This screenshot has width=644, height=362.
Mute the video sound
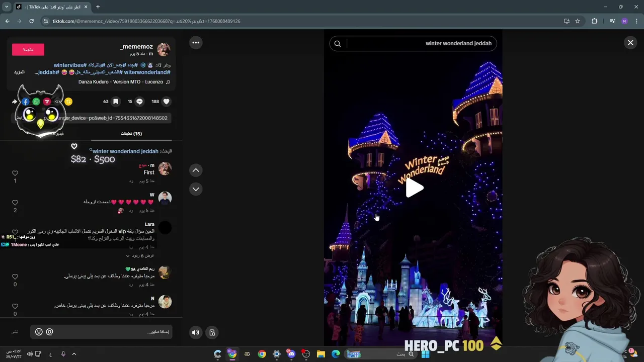[196, 332]
